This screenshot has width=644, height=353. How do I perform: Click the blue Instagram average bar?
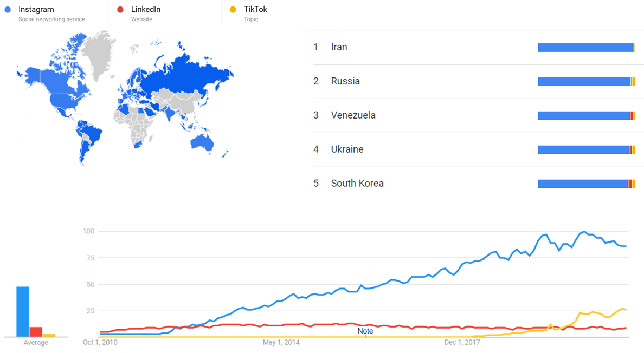pos(23,312)
